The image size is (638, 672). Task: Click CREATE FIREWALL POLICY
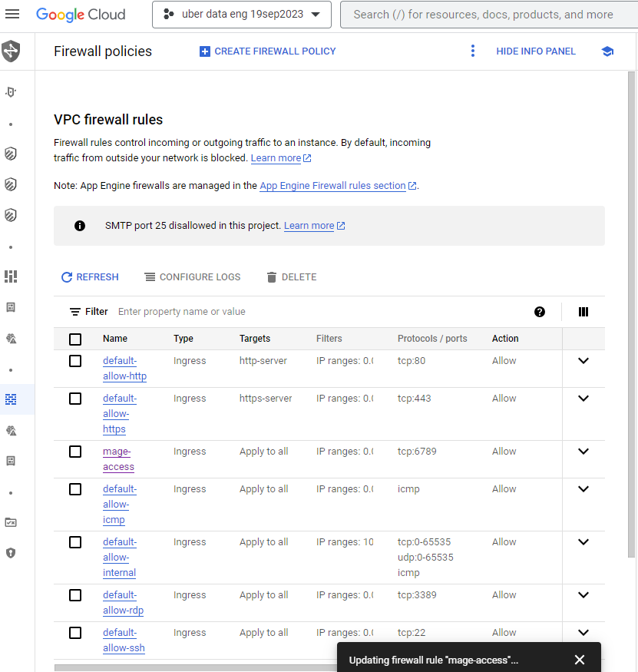(x=267, y=51)
